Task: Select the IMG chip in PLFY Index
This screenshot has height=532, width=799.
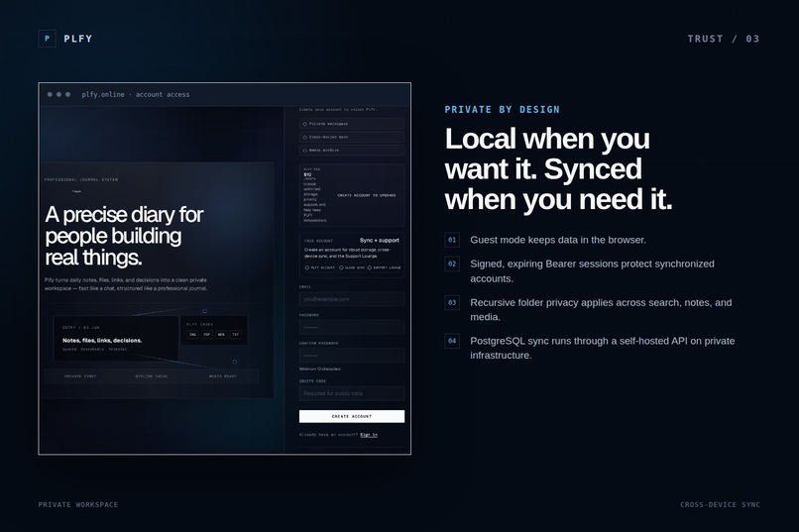Action: tap(192, 335)
